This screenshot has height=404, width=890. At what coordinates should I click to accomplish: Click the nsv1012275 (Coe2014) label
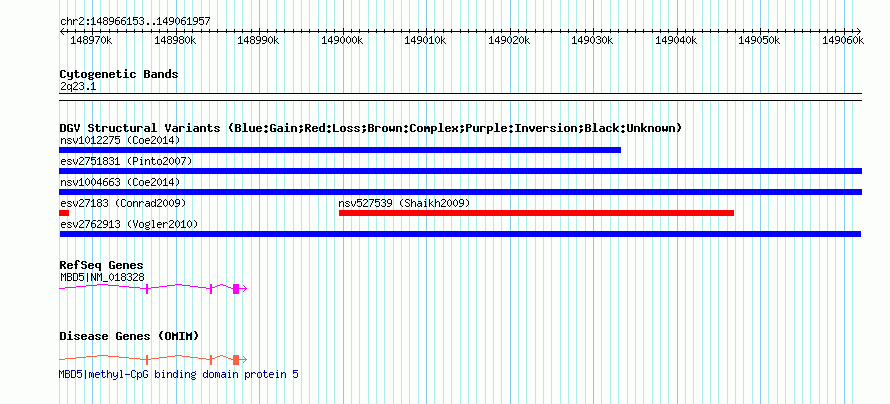pos(120,140)
